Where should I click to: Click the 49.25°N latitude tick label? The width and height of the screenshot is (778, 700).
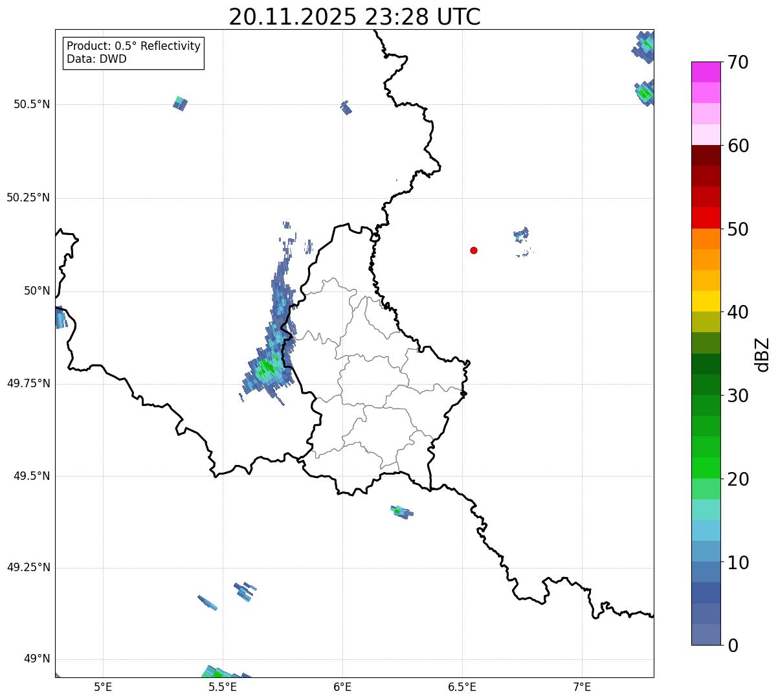28,567
